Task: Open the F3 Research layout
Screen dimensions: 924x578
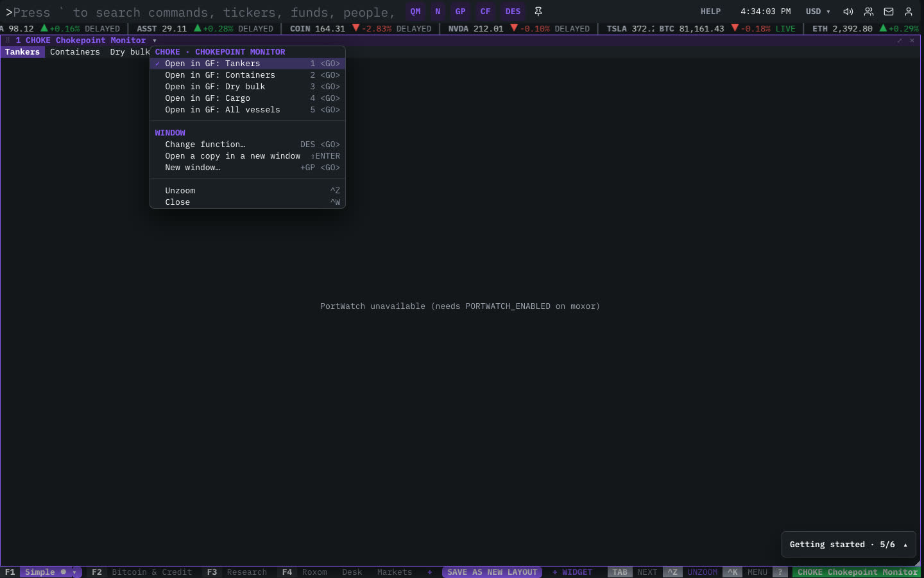Action: (x=236, y=572)
